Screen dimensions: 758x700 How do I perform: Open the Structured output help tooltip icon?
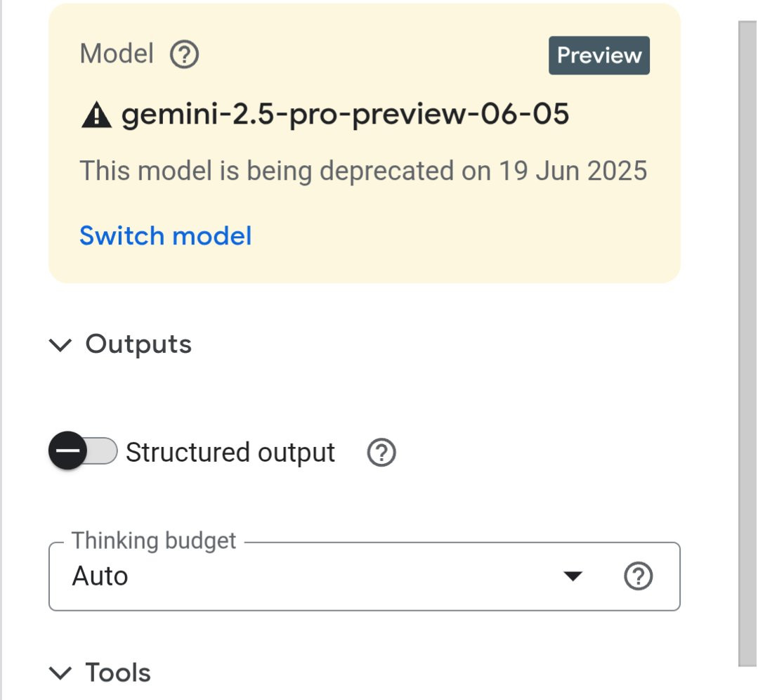(381, 453)
